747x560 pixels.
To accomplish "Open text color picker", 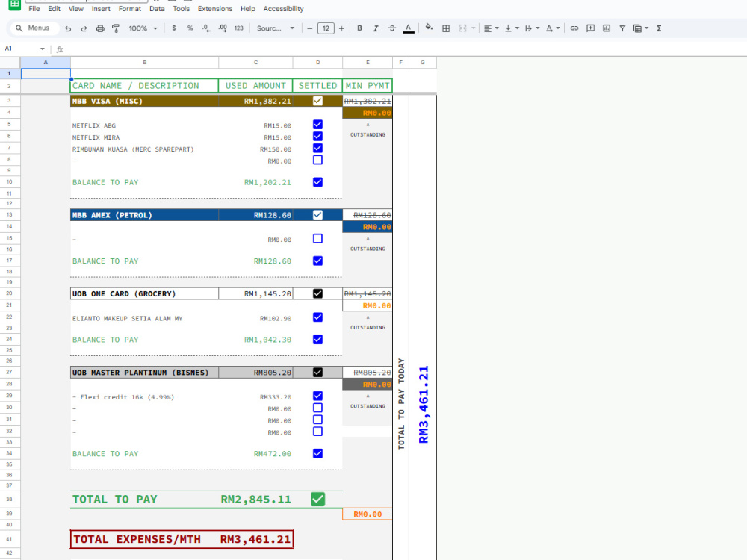I will (409, 28).
